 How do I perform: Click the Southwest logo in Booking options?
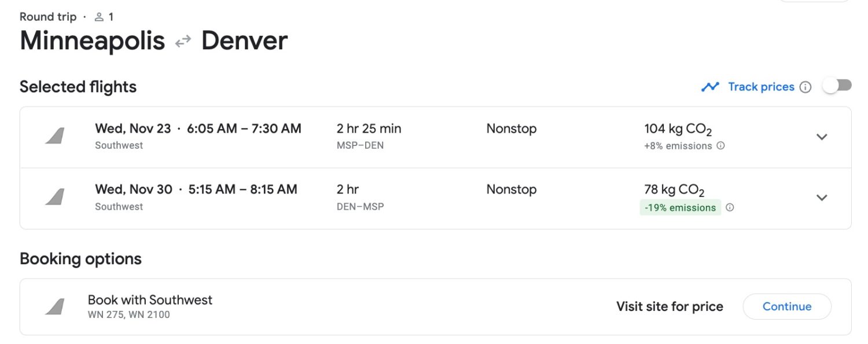(55, 306)
